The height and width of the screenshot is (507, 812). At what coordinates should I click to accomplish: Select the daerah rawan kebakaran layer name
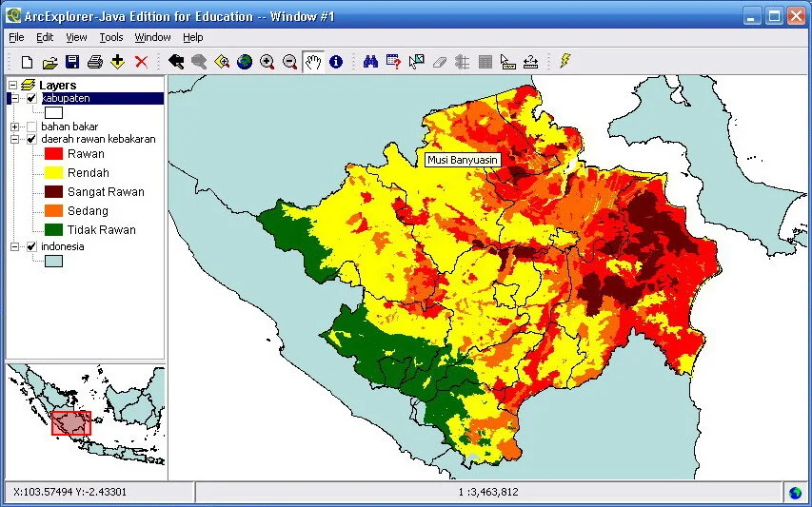98,139
